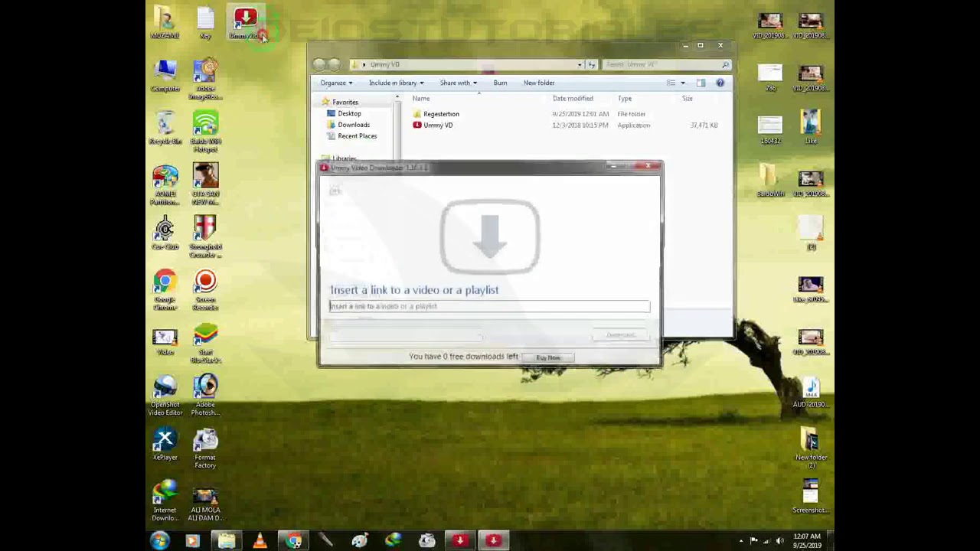Open view options dropdown arrow in Explorer
The width and height of the screenshot is (980, 551).
pos(683,83)
